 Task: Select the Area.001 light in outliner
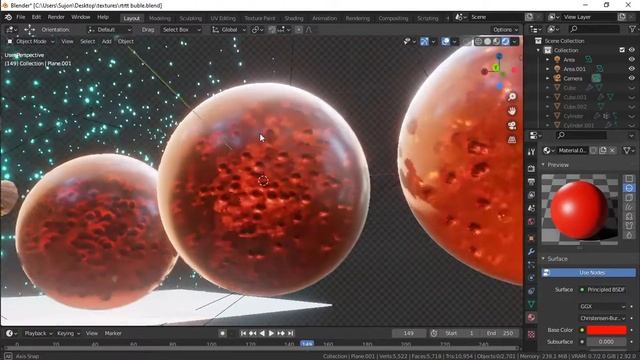(574, 69)
